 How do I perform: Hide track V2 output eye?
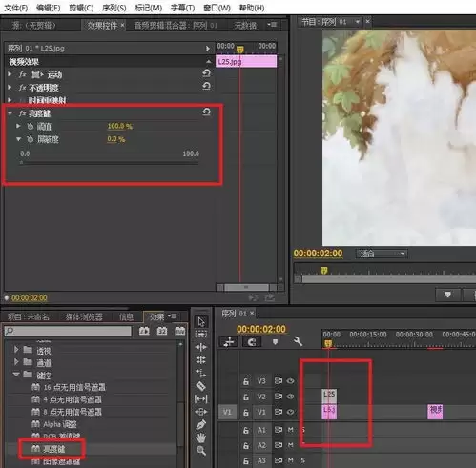[x=290, y=397]
